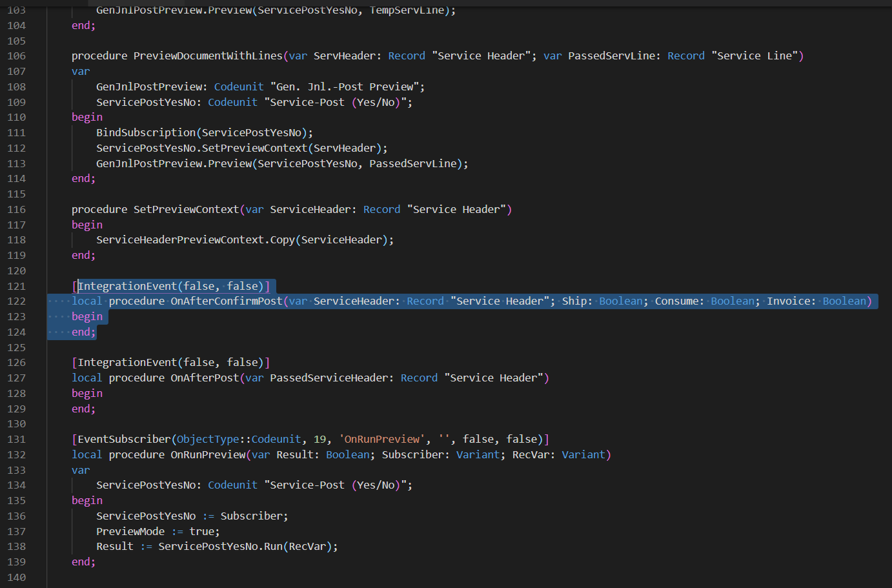
Task: Click the Record keyword on line 116
Action: click(x=381, y=208)
